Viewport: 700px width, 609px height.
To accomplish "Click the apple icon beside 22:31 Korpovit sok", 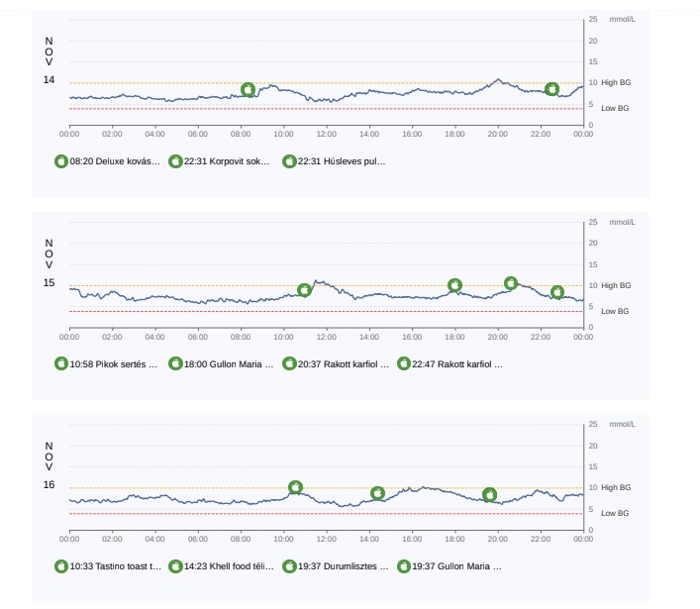I will (x=175, y=161).
